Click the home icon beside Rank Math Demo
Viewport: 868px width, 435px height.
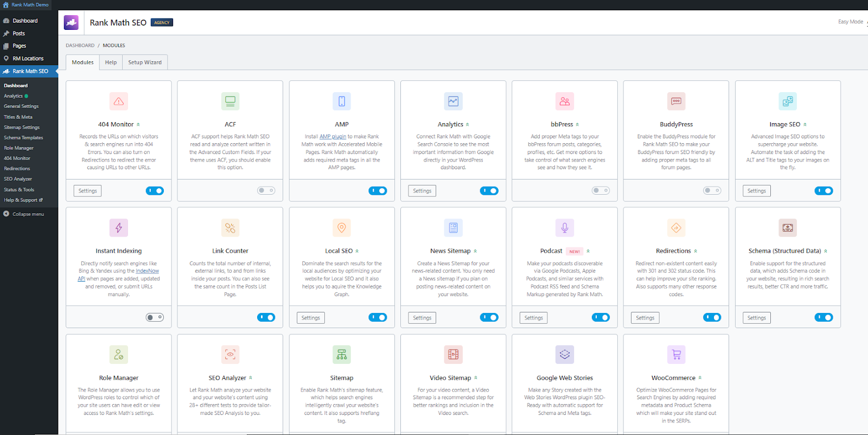[x=6, y=5]
